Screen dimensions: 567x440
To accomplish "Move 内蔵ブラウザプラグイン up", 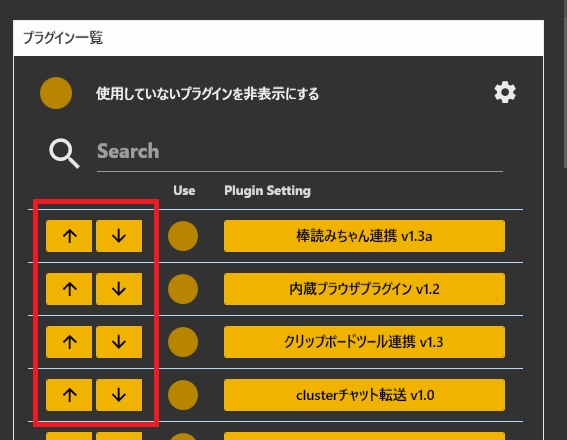I will 69,289.
